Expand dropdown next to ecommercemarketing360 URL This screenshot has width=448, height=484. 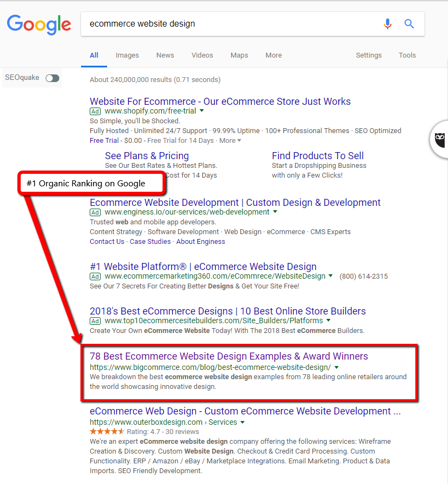pyautogui.click(x=331, y=275)
